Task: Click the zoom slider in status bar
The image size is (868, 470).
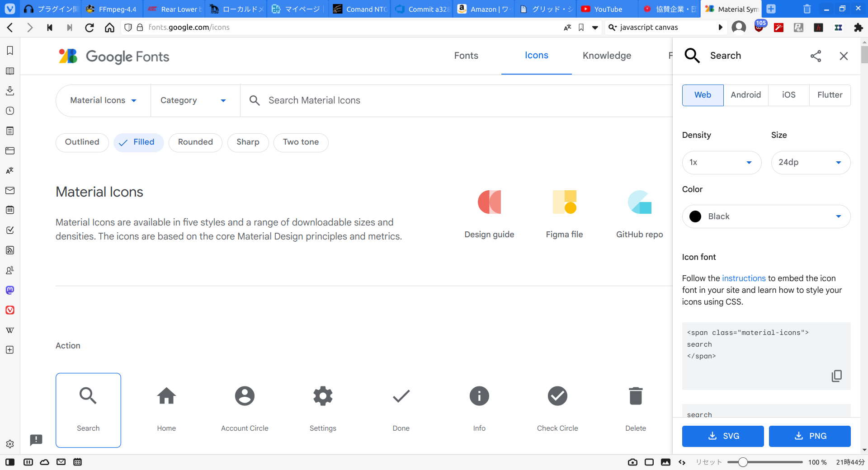Action: tap(765, 462)
